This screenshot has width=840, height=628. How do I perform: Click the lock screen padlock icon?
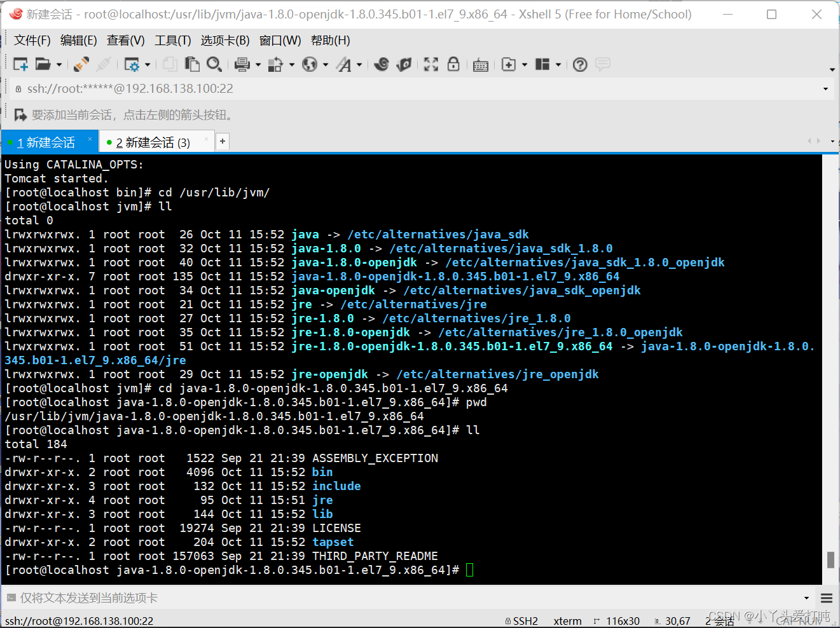(453, 64)
